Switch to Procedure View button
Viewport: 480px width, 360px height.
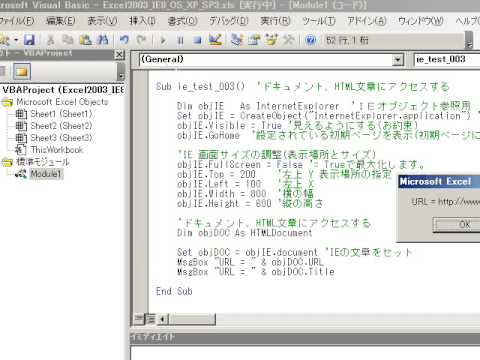pos(139,319)
